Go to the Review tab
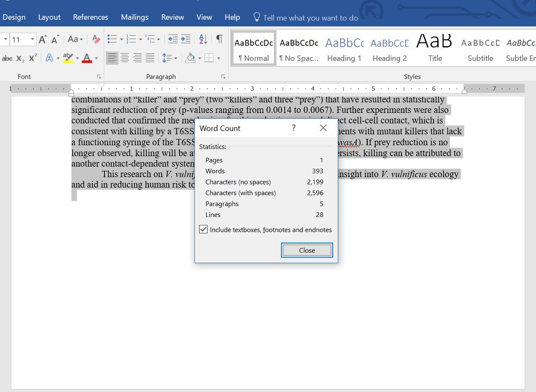The height and width of the screenshot is (392, 536). pyautogui.click(x=172, y=17)
